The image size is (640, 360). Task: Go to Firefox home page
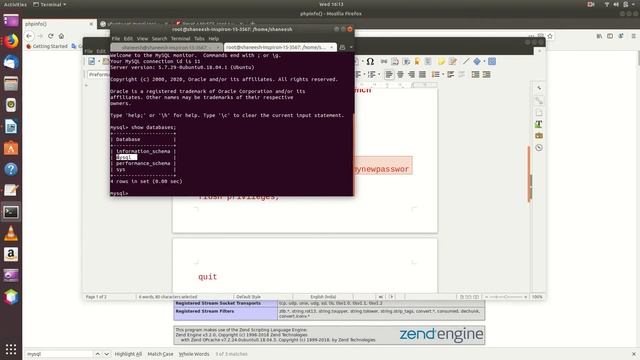pos(61,36)
